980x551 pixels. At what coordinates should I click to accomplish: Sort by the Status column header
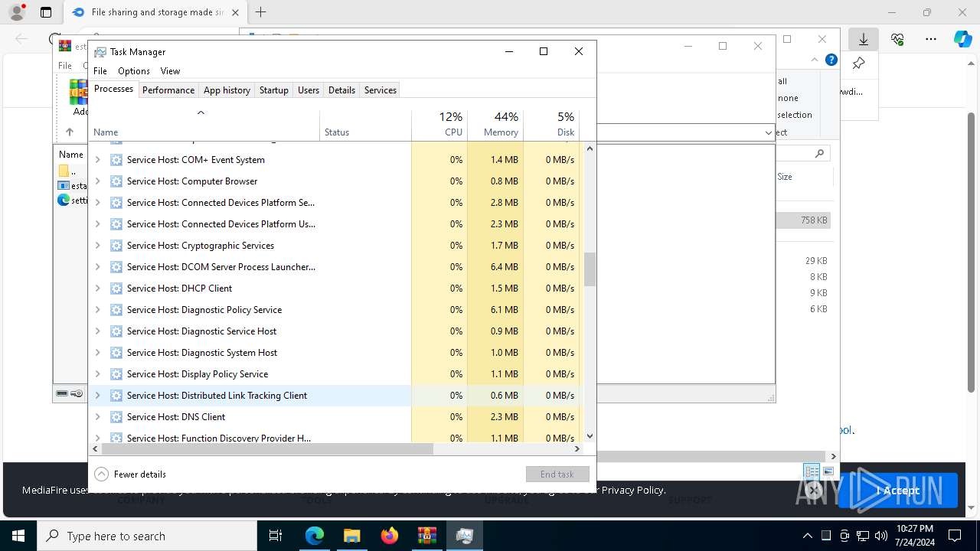[365, 126]
